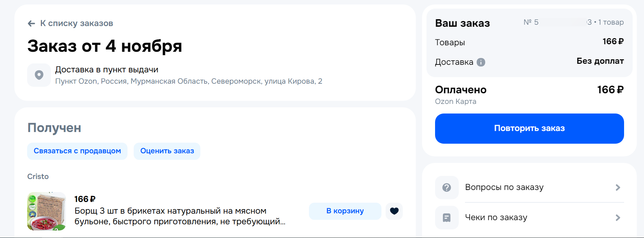The image size is (644, 238).
Task: Click 'Оценить заказ' to rate the order
Action: coord(167,151)
